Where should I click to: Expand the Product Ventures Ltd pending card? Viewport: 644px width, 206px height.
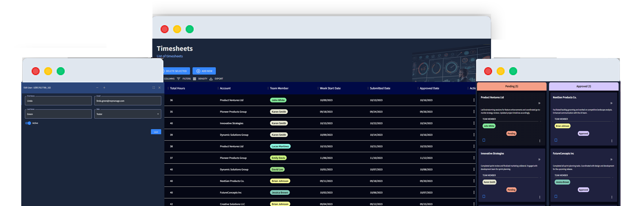coord(539,103)
